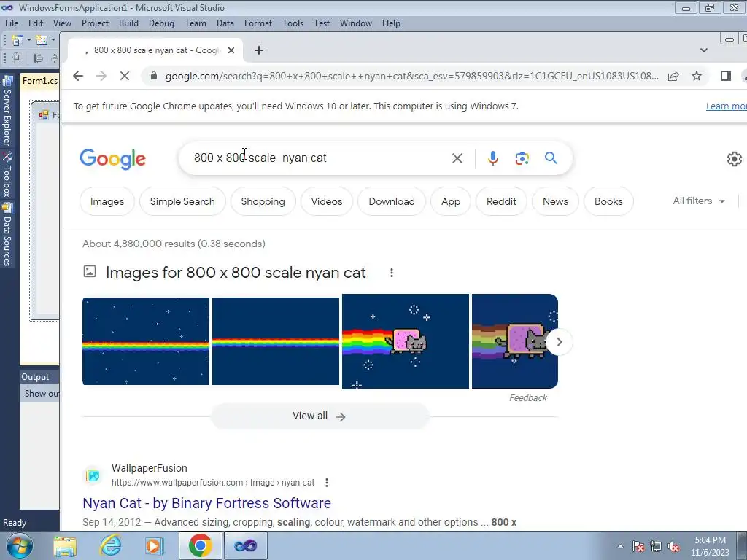Switch to Books results
The width and height of the screenshot is (747, 560).
click(608, 201)
